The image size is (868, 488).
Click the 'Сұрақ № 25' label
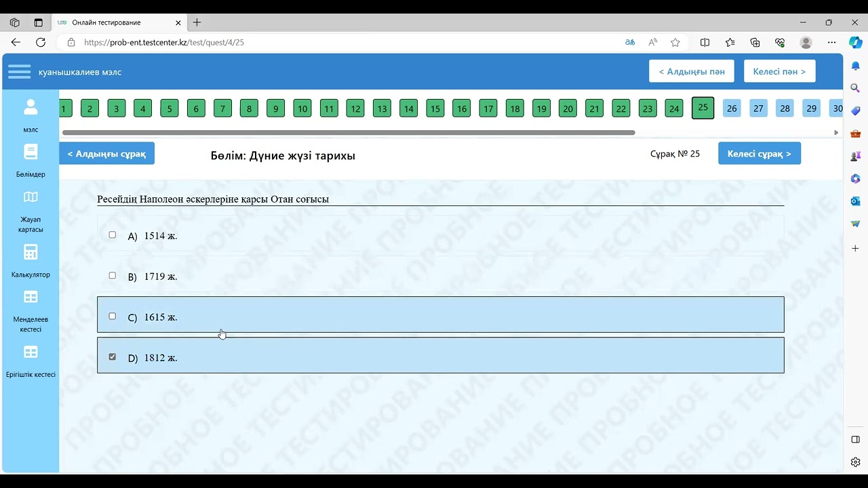pos(675,154)
